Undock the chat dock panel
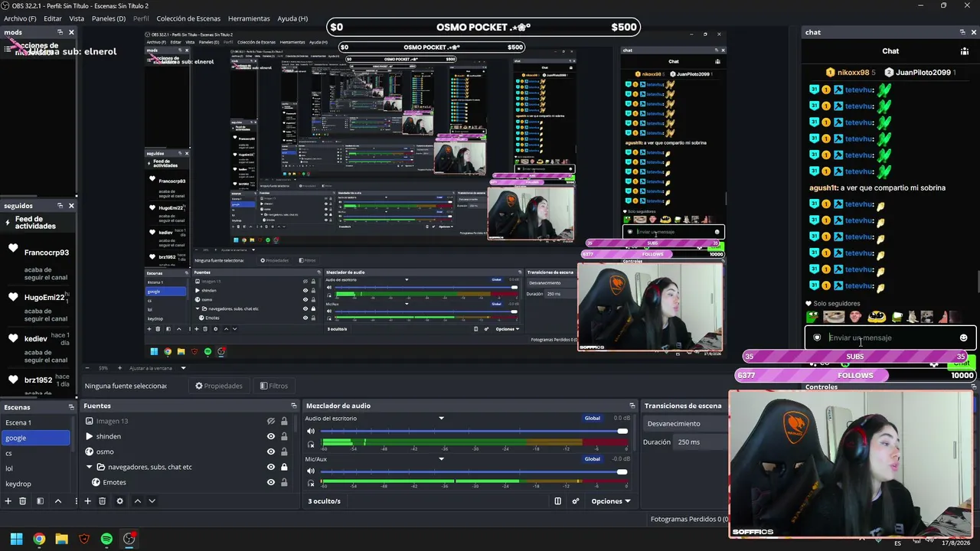 962,32
